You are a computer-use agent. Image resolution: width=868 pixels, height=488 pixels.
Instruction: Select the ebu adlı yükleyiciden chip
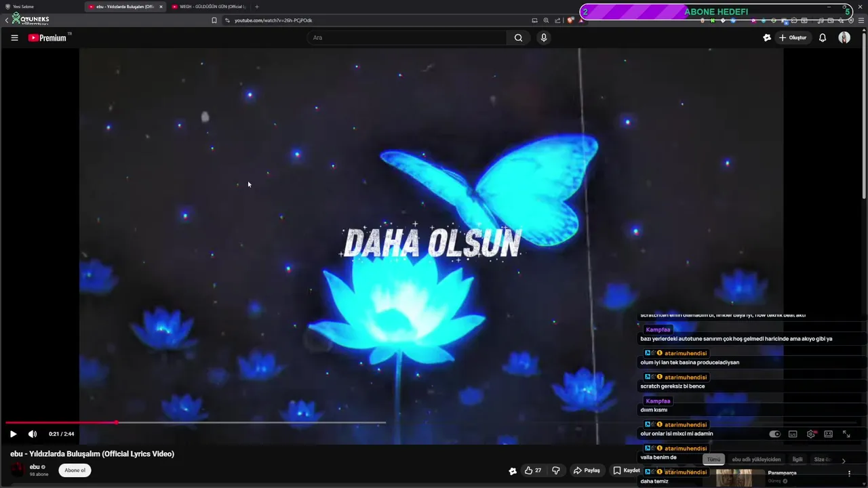pyautogui.click(x=756, y=460)
